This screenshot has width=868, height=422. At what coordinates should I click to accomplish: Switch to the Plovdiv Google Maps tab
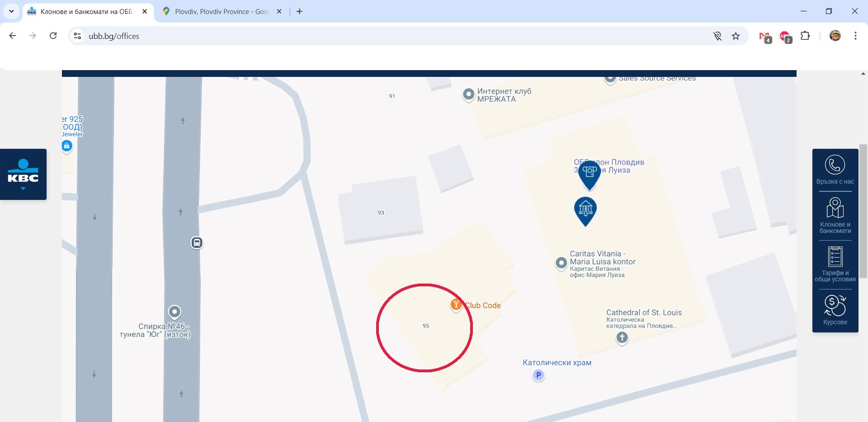[222, 11]
